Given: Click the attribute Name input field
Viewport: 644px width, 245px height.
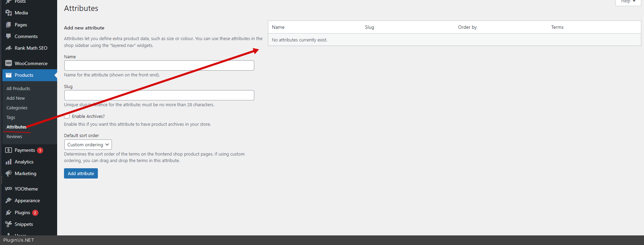Looking at the screenshot, I should 159,65.
